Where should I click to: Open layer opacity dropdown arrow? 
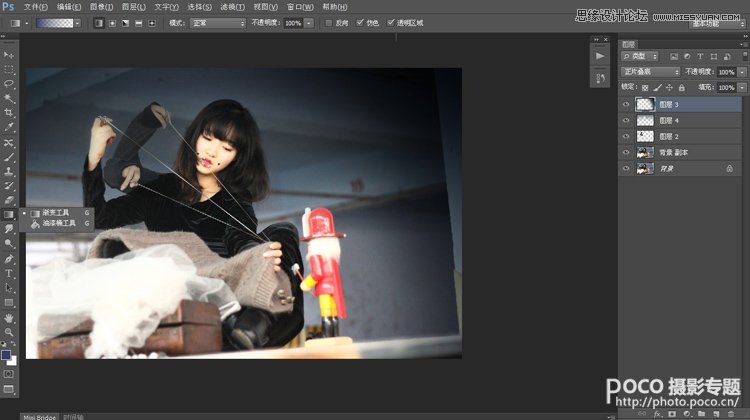742,72
